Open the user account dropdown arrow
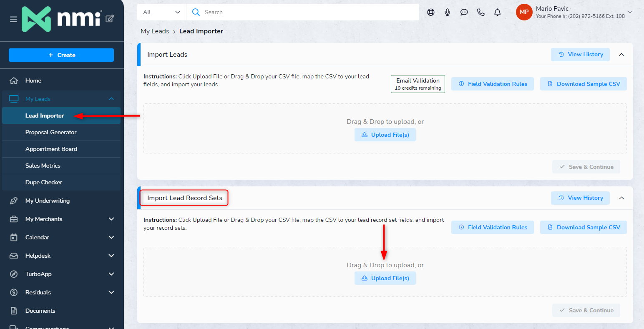 630,12
